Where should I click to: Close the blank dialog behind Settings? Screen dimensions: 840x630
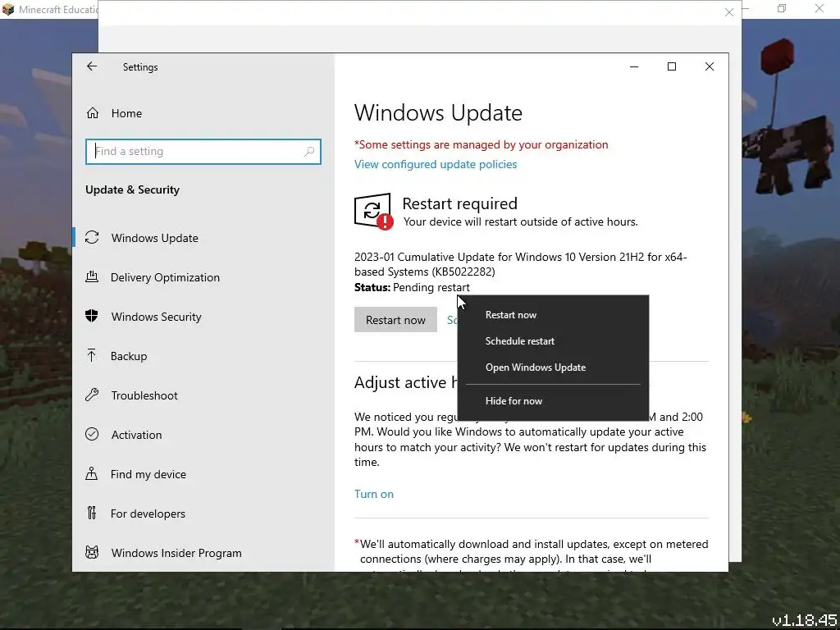click(728, 12)
